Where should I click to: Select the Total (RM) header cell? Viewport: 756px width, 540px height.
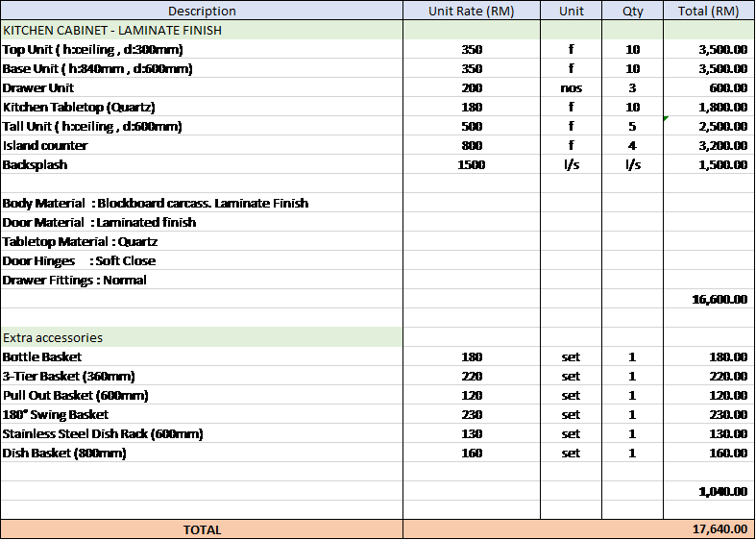(x=708, y=12)
